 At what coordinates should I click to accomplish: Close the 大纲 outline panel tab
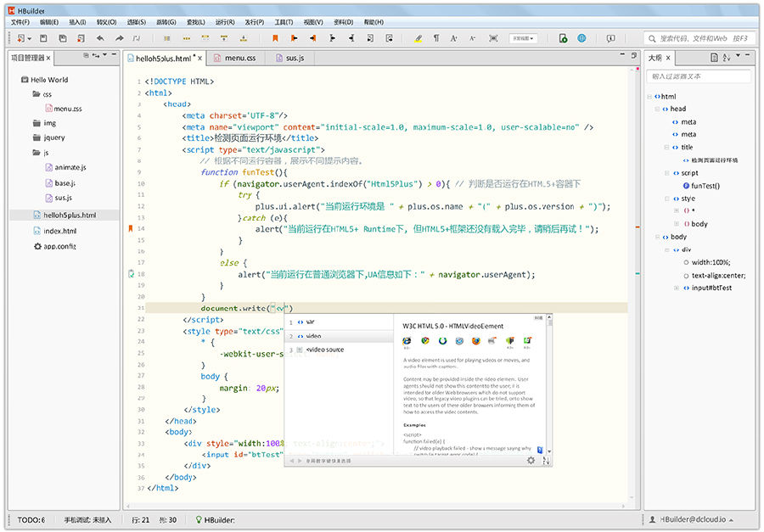(x=668, y=58)
